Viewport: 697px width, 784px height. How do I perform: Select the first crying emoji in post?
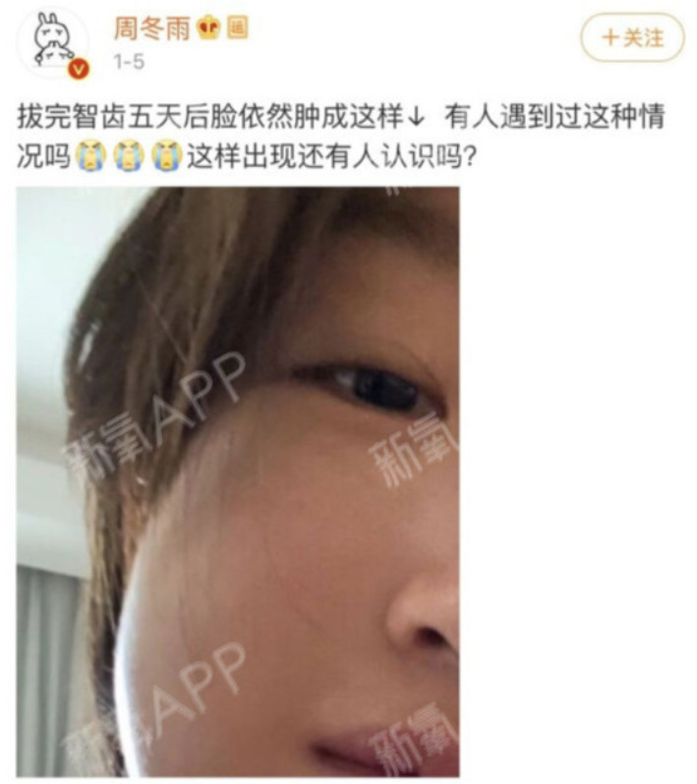point(90,156)
